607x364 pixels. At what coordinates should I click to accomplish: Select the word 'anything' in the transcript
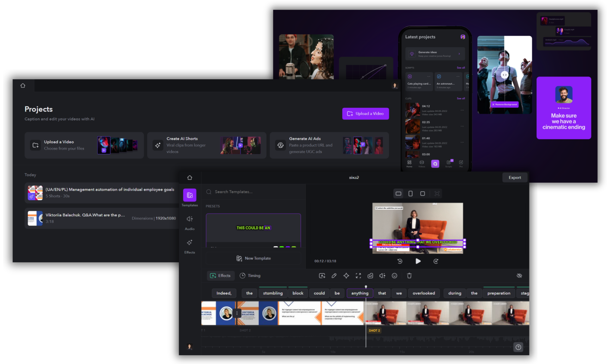tap(360, 293)
